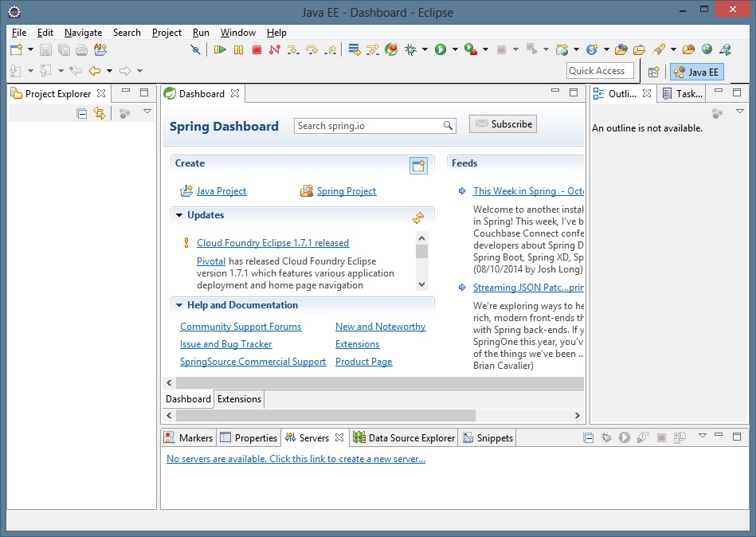
Task: Collapse all in the Project Explorer
Action: tap(81, 113)
